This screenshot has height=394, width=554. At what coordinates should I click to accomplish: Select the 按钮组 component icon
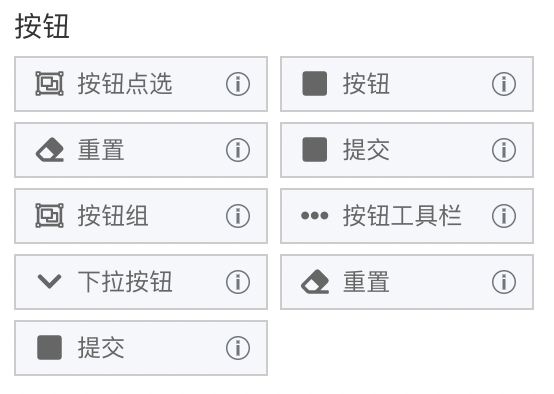[x=49, y=216]
